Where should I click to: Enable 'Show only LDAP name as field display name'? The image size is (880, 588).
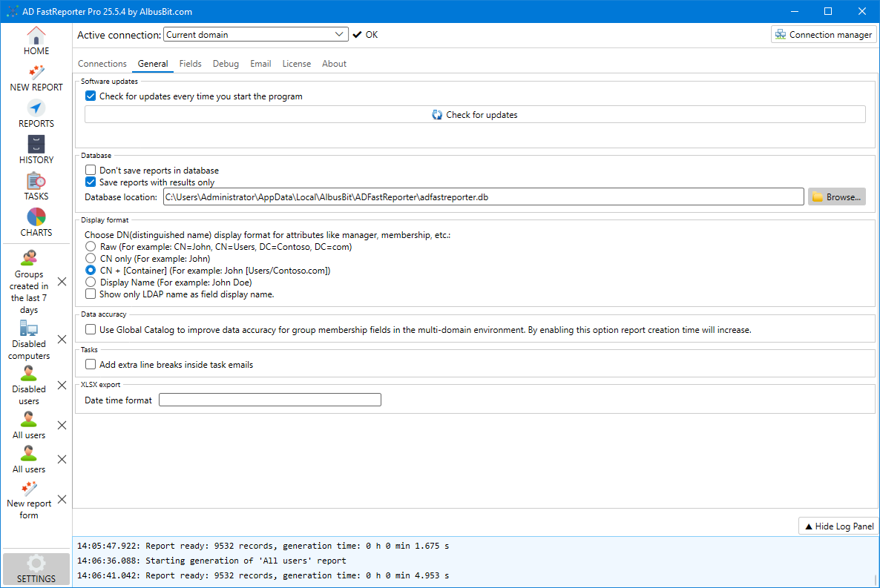click(x=91, y=294)
